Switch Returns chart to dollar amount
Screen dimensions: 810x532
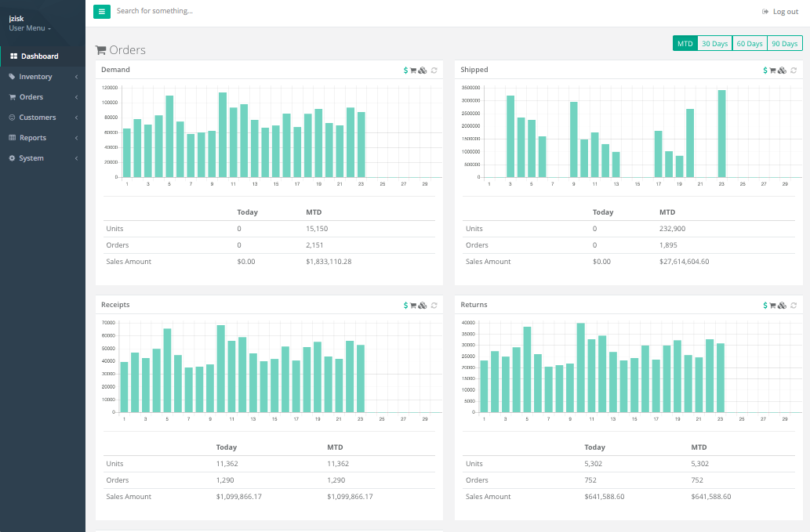click(765, 306)
